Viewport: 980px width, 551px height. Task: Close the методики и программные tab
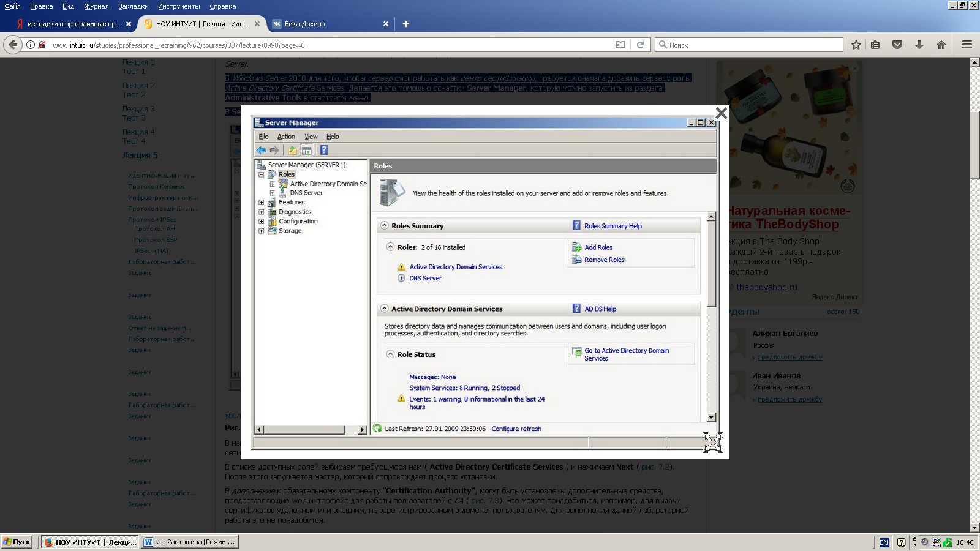129,24
